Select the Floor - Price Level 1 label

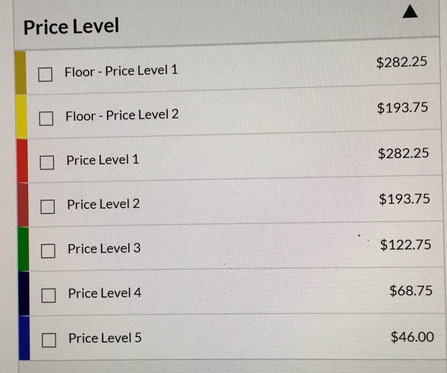point(121,71)
